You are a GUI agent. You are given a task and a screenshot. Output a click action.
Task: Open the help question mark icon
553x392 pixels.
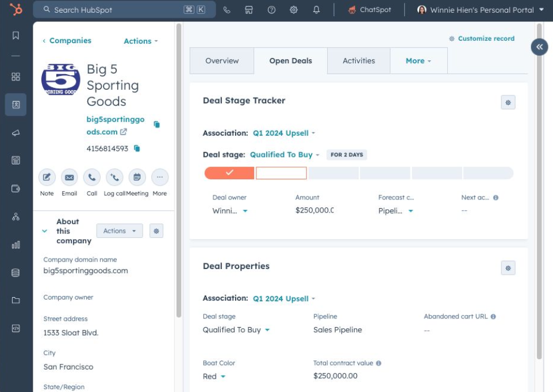[x=271, y=10]
